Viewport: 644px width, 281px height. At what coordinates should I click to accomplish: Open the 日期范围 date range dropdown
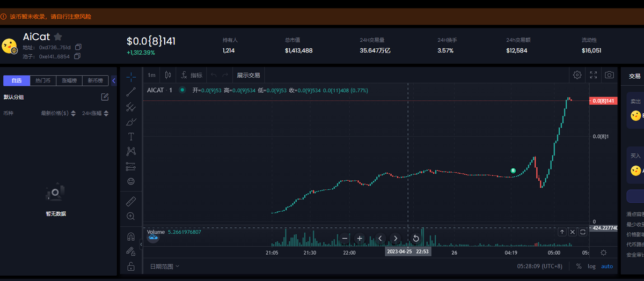[x=165, y=266]
